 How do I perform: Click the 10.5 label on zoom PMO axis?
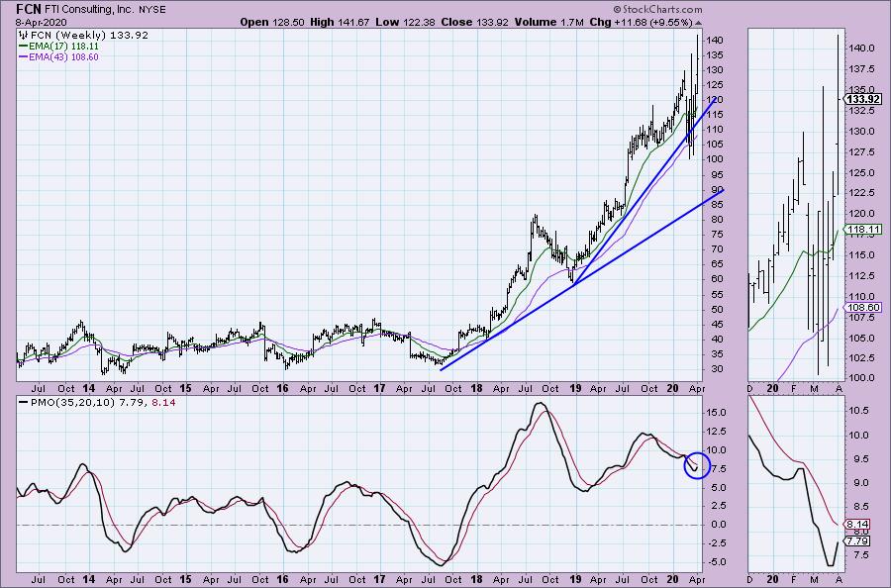tap(857, 410)
